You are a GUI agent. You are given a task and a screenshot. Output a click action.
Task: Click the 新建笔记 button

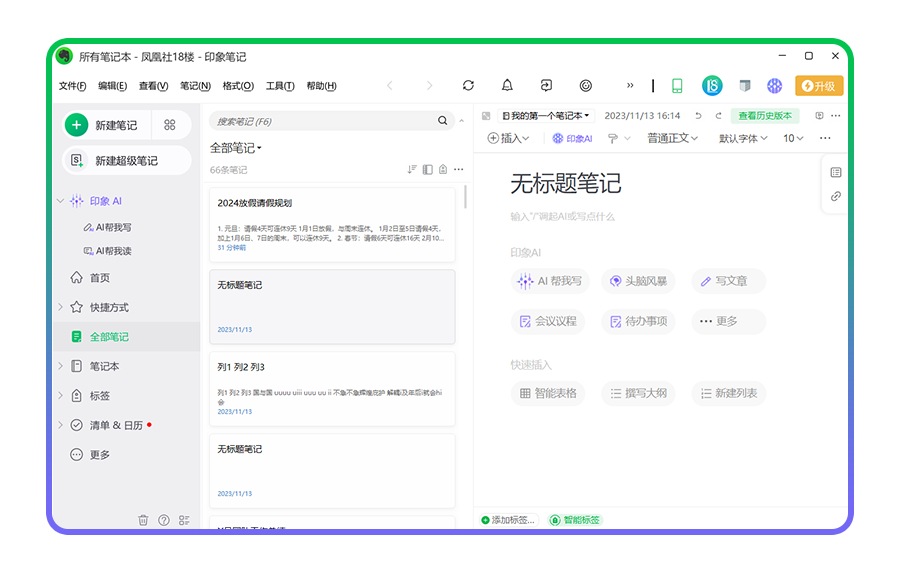click(107, 125)
